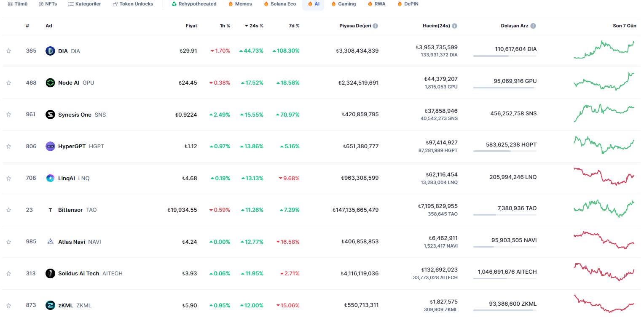Select the Tümü tab
This screenshot has width=644, height=320.
(x=18, y=4)
